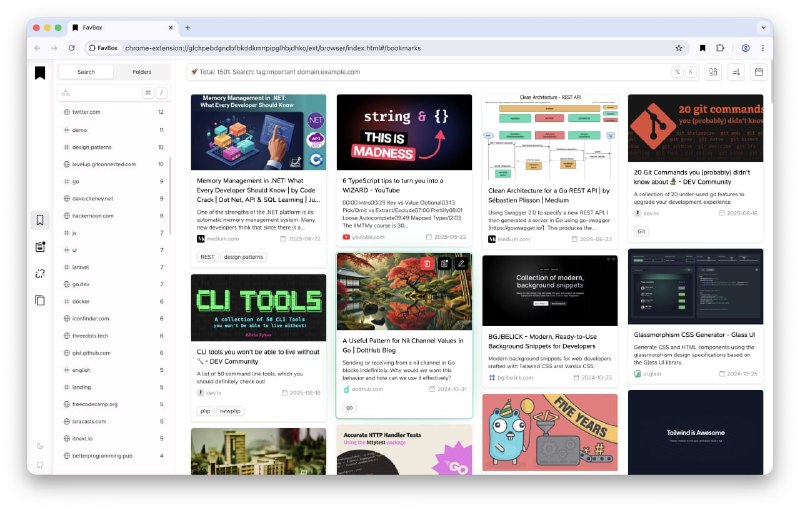Open the Chrome extensions puzzle icon

(x=720, y=48)
